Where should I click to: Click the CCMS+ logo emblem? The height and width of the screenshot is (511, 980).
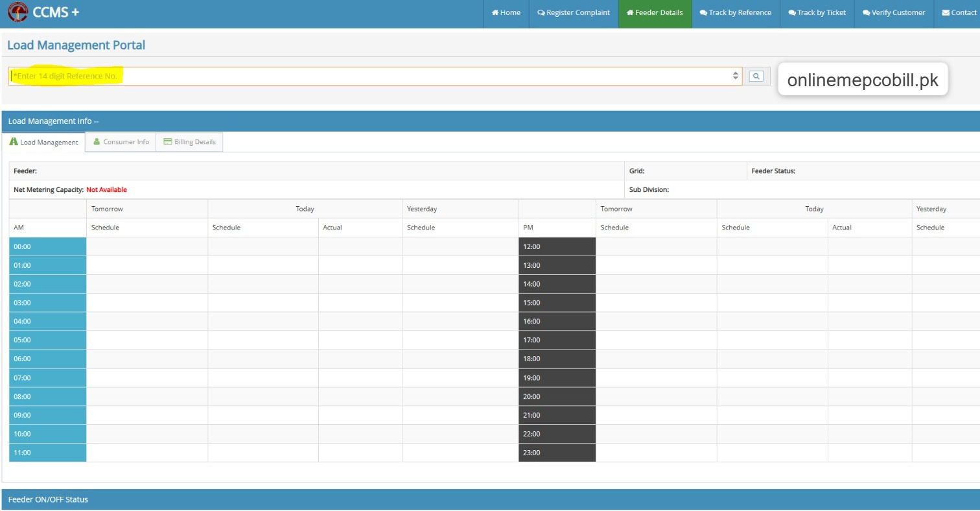[x=17, y=12]
